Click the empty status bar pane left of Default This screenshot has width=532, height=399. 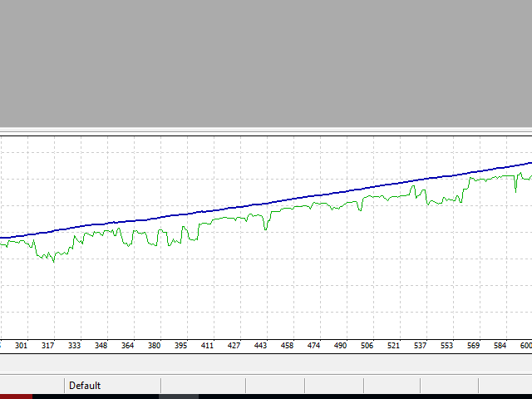click(32, 386)
